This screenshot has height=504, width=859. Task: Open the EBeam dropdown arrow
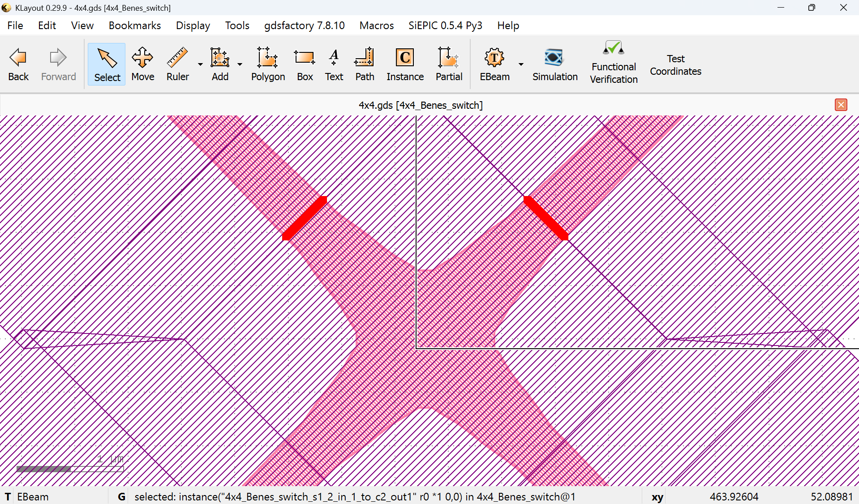click(x=521, y=64)
